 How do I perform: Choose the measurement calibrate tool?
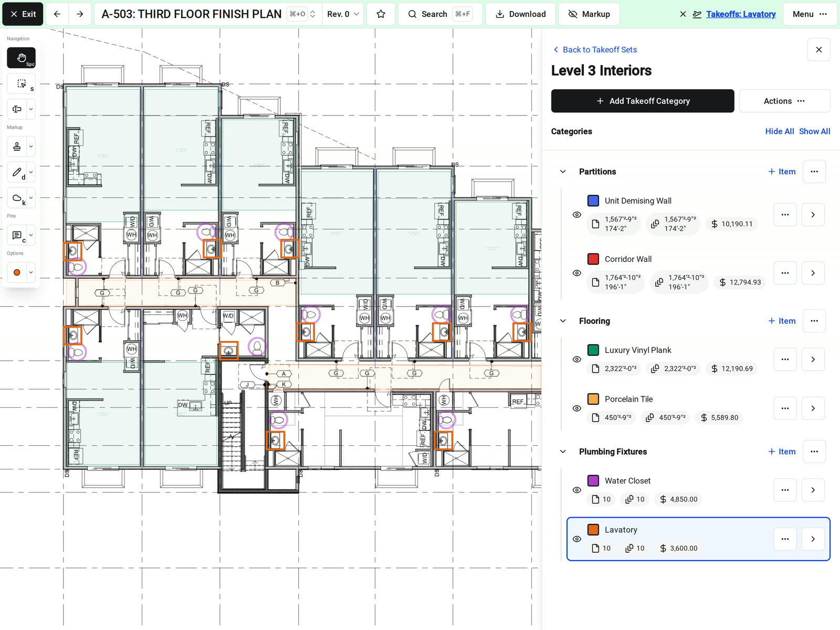coord(17,109)
